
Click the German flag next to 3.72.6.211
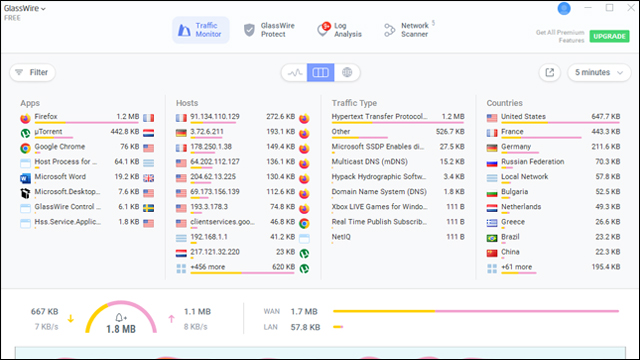(x=181, y=133)
